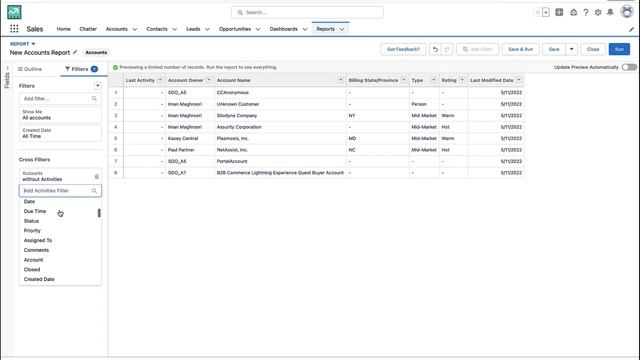The height and width of the screenshot is (360, 640).
Task: Delete the Accounts without Activities cross filter
Action: pos(97,176)
